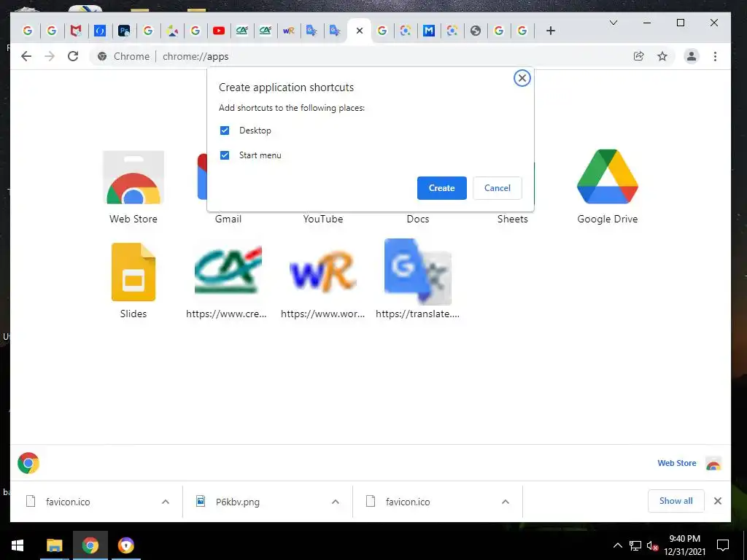Viewport: 747px width, 560px height.
Task: Open the Windows Start menu
Action: [18, 545]
